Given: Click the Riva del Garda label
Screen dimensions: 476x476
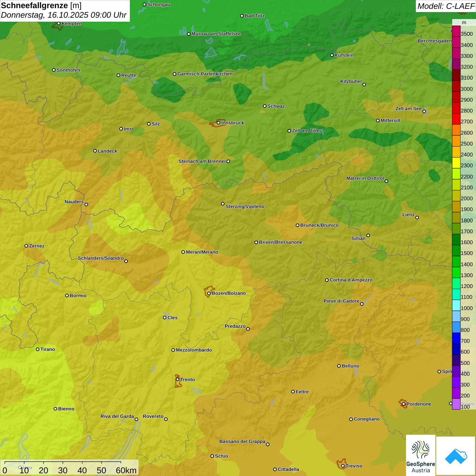Looking at the screenshot, I should [x=117, y=416].
